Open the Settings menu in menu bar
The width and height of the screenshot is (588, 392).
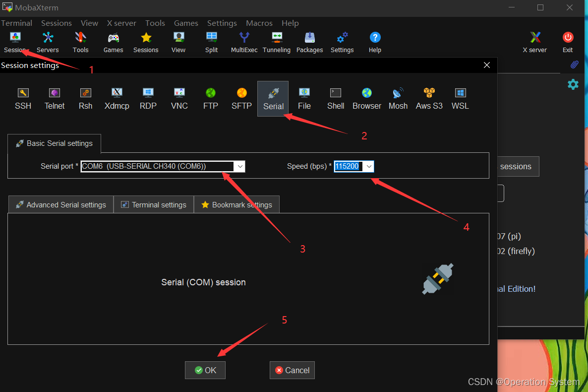[222, 23]
